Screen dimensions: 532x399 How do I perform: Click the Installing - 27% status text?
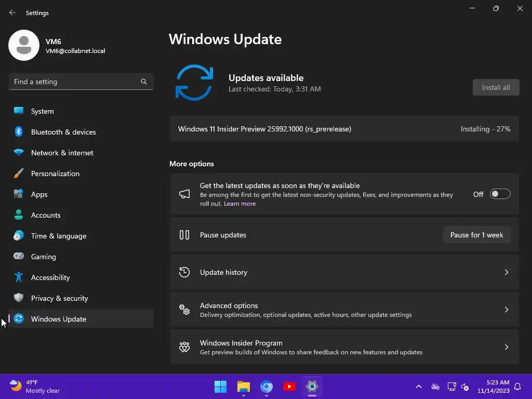[485, 129]
